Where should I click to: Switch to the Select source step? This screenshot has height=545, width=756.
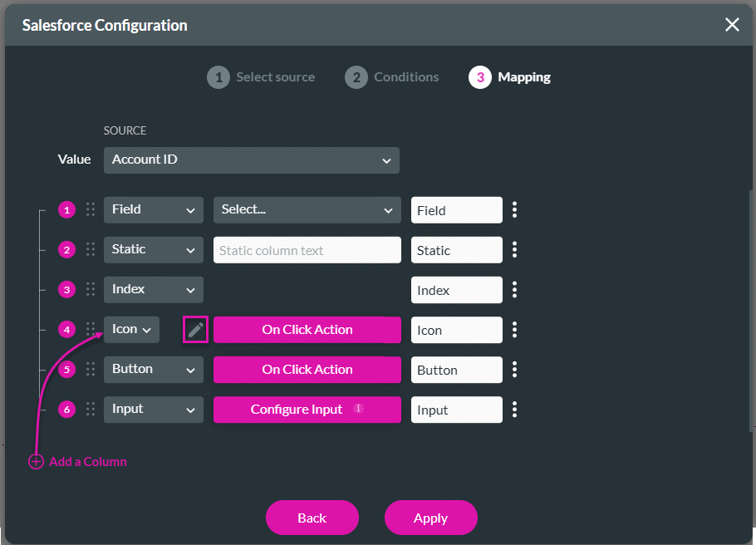click(261, 76)
